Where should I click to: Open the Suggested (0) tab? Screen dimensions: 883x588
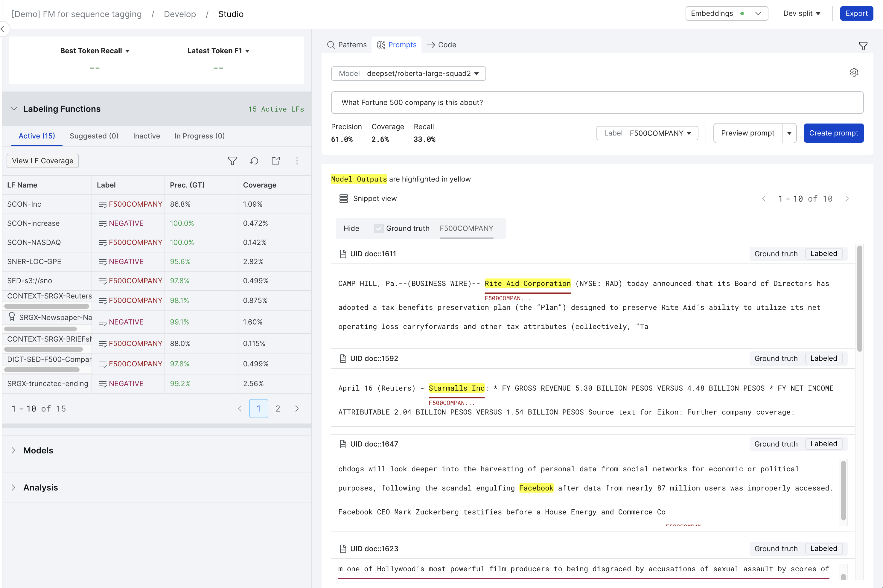click(x=94, y=136)
